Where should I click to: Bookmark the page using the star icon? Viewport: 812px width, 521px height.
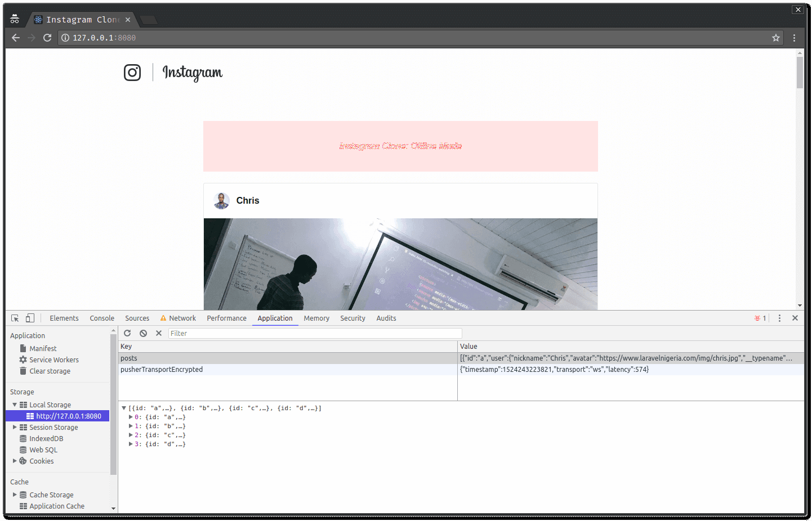(x=776, y=38)
